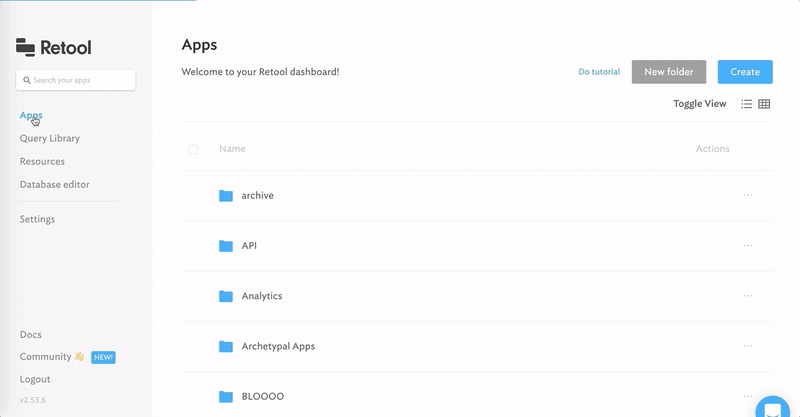Click the BLOOOO folder icon
Image resolution: width=800 pixels, height=417 pixels.
(226, 397)
